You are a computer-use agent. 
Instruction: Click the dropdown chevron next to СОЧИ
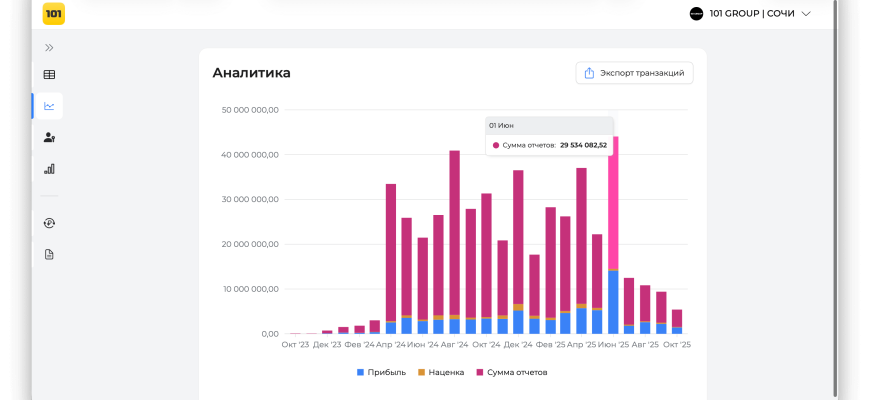pos(806,14)
